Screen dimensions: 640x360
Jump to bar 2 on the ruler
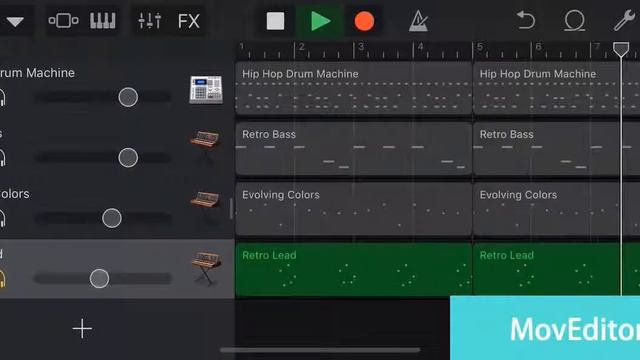(x=302, y=47)
